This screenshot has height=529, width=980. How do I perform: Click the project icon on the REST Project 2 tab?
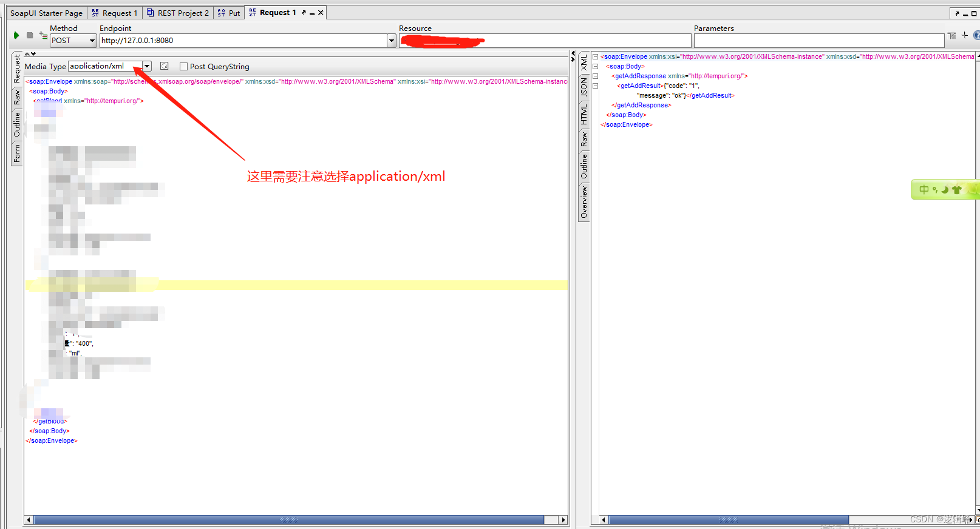[151, 13]
